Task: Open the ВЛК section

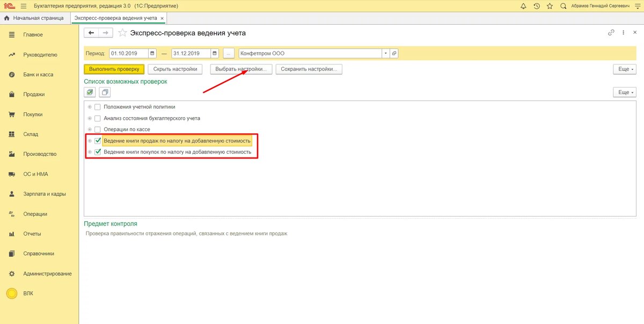Action: point(28,293)
